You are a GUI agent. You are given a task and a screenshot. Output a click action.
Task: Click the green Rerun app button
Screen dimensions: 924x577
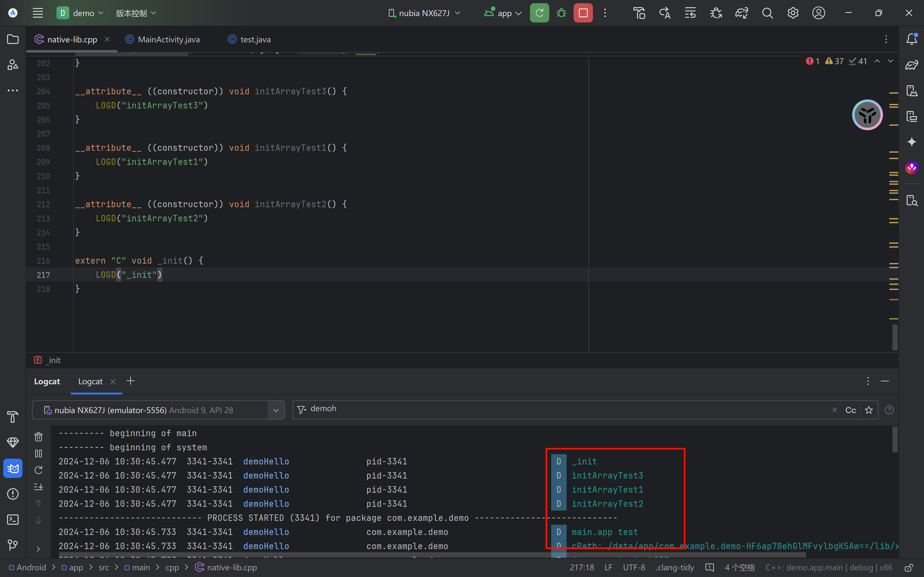tap(539, 13)
